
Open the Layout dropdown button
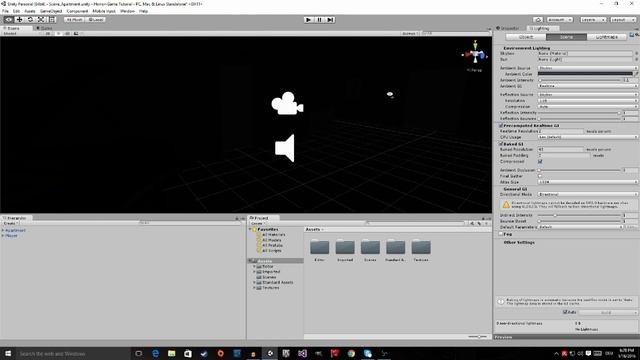coord(623,20)
